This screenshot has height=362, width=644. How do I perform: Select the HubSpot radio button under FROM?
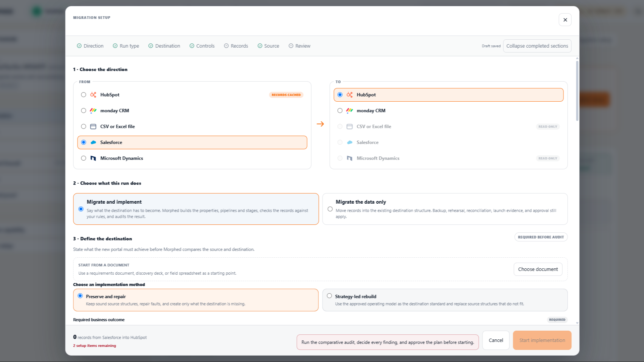click(84, 95)
